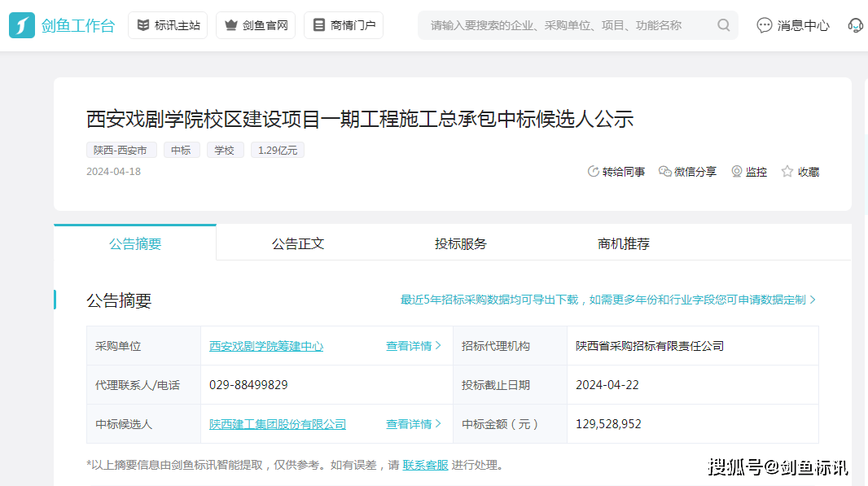Click 监控 monitor action
The width and height of the screenshot is (868, 486).
tap(749, 172)
